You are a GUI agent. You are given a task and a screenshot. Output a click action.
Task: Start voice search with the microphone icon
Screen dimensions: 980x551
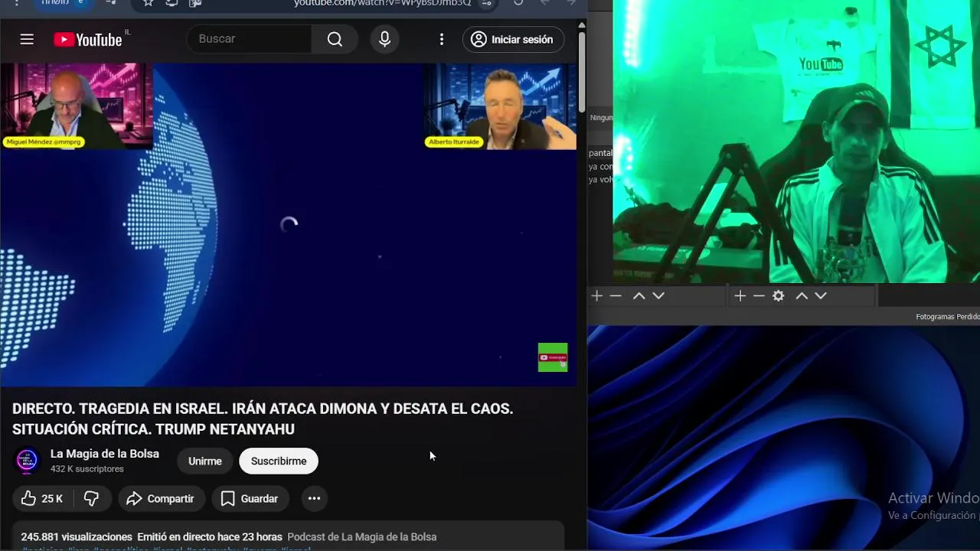385,39
